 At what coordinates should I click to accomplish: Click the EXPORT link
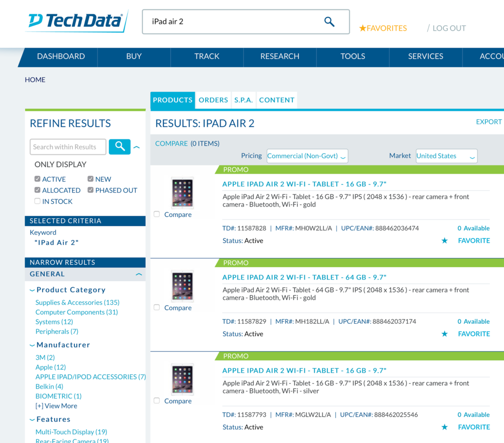click(x=489, y=122)
